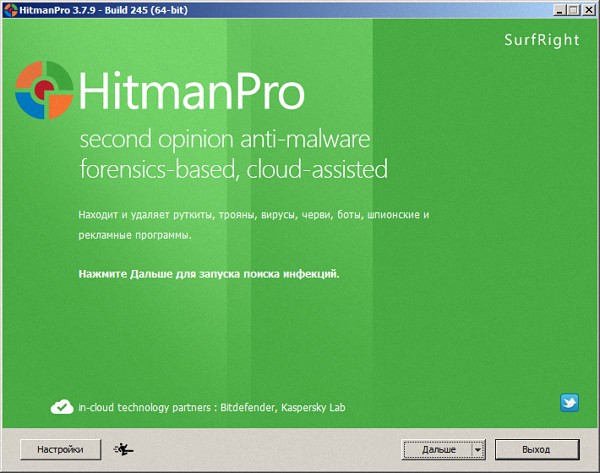Minimize the HitmanPro window

555,9
